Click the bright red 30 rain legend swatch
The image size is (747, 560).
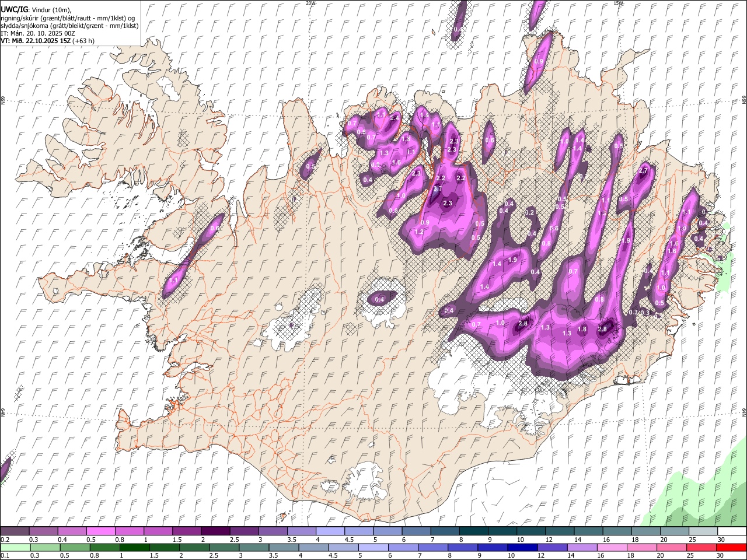[x=731, y=547]
